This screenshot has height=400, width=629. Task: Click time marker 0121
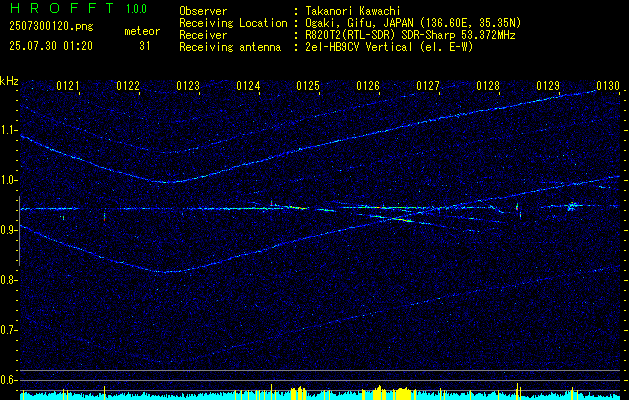pos(68,85)
